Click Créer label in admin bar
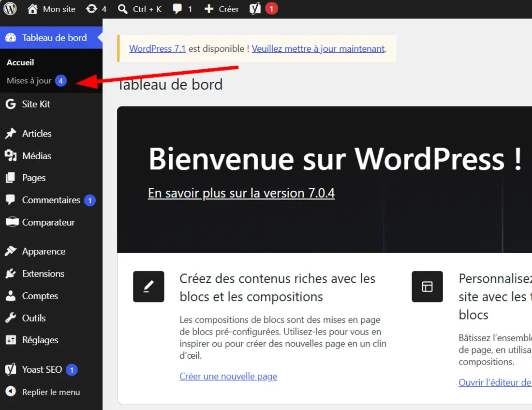Screen dimensions: 532x410 coord(229,9)
